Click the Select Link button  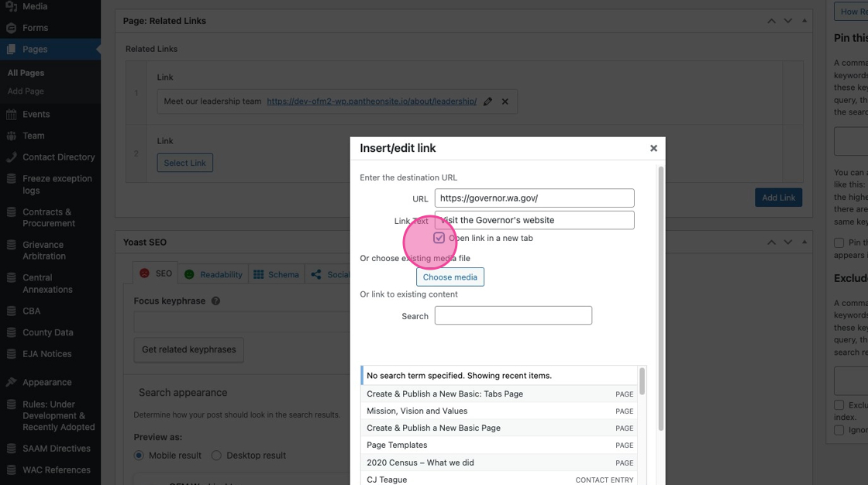tap(185, 163)
